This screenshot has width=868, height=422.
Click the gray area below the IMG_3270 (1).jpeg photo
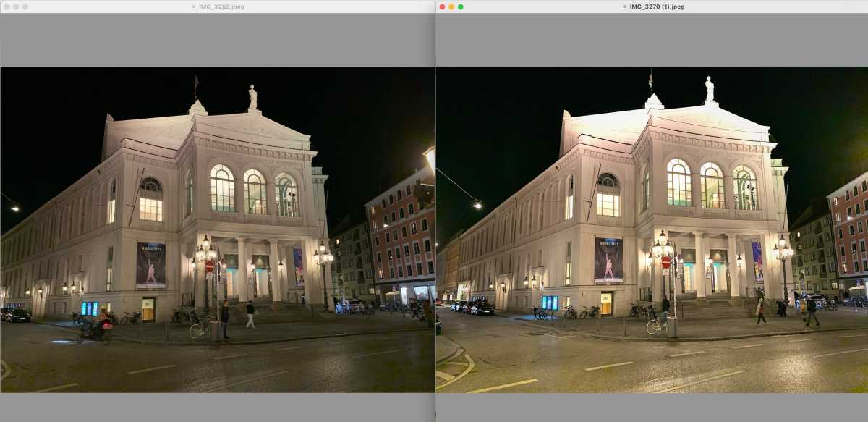tap(651, 407)
